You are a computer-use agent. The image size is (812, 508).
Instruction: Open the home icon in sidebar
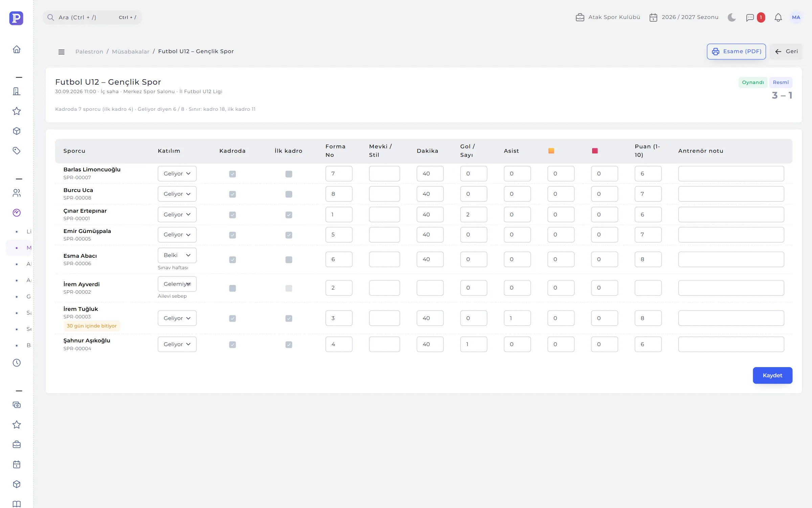[17, 49]
